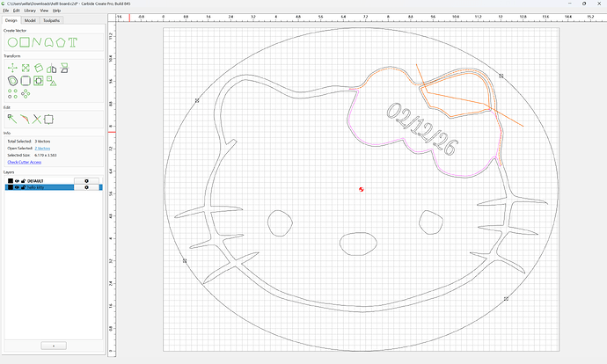Select the Polyline vector tool
Screen dimensions: 607x364
(x=37, y=42)
